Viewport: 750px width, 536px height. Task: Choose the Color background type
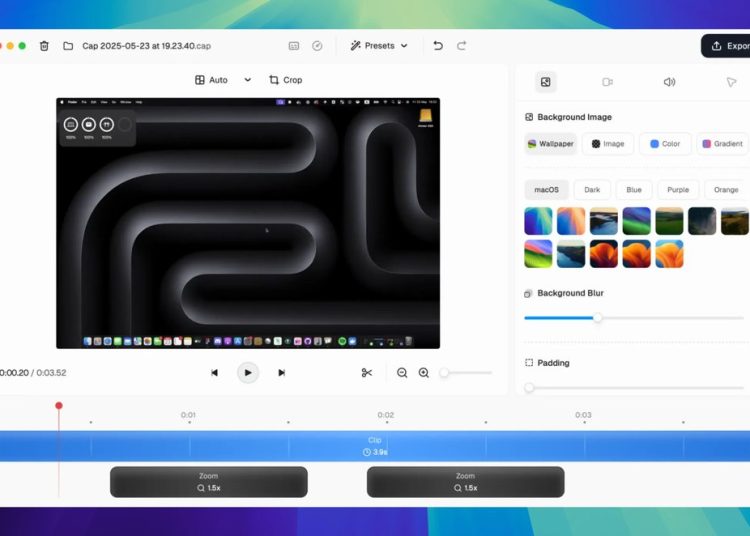coord(665,144)
